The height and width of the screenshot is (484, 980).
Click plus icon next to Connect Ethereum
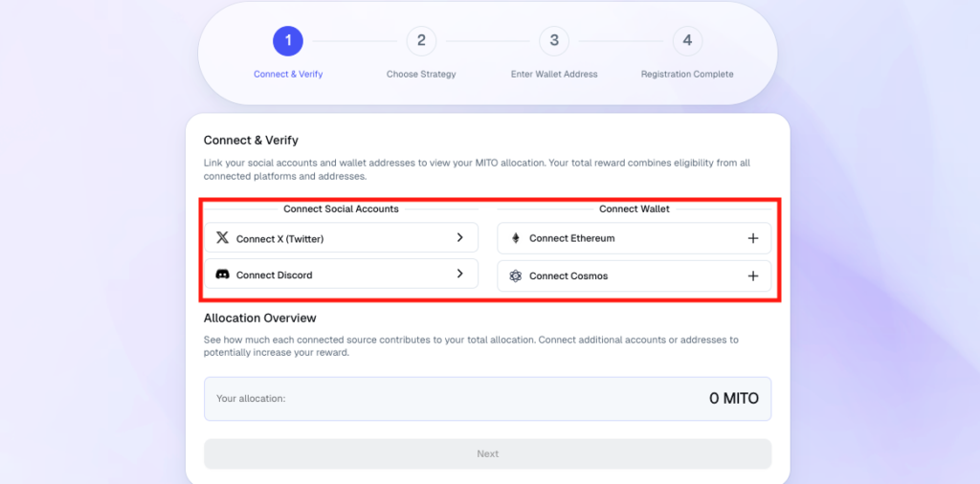753,238
